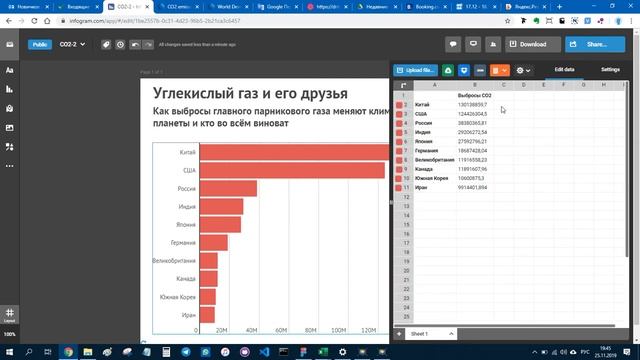Image resolution: width=640 pixels, height=360 pixels.
Task: Click the add sheet plus icon
Action: 399,334
